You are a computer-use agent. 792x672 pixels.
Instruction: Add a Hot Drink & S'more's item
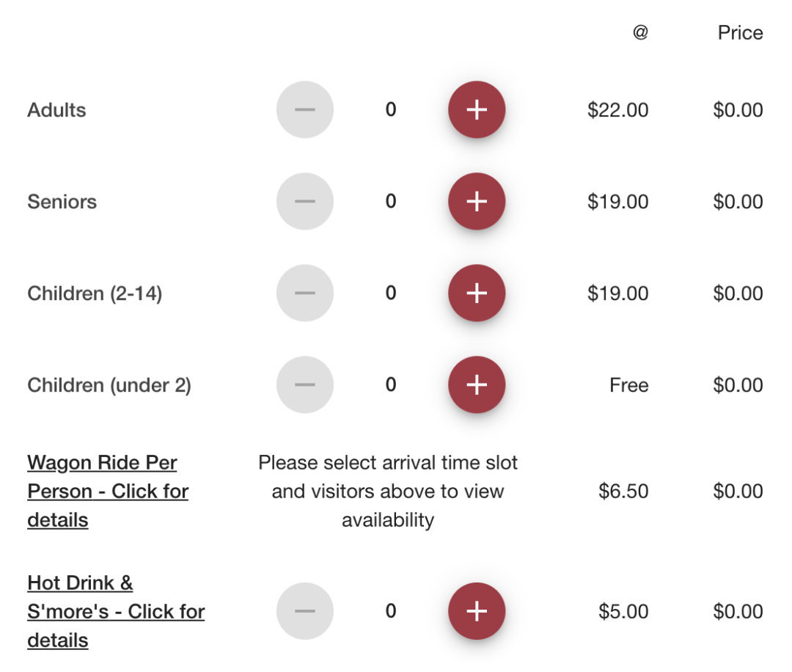[477, 611]
